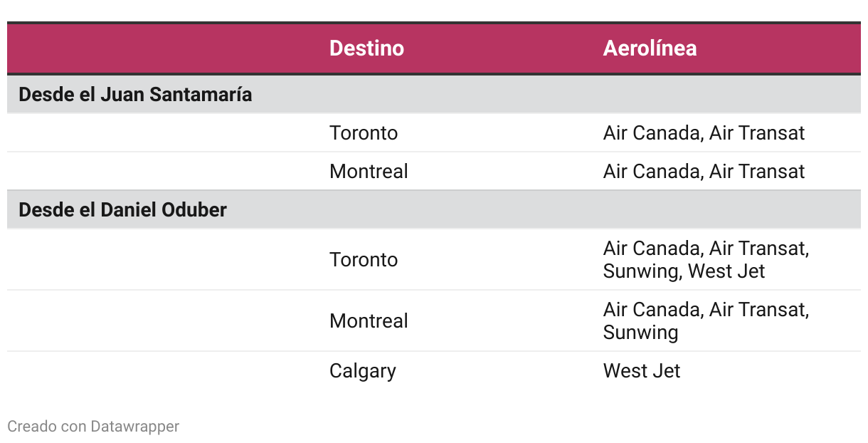Select the 'Desde el Juan Santamaría' group row
The image size is (868, 443).
[x=434, y=94]
